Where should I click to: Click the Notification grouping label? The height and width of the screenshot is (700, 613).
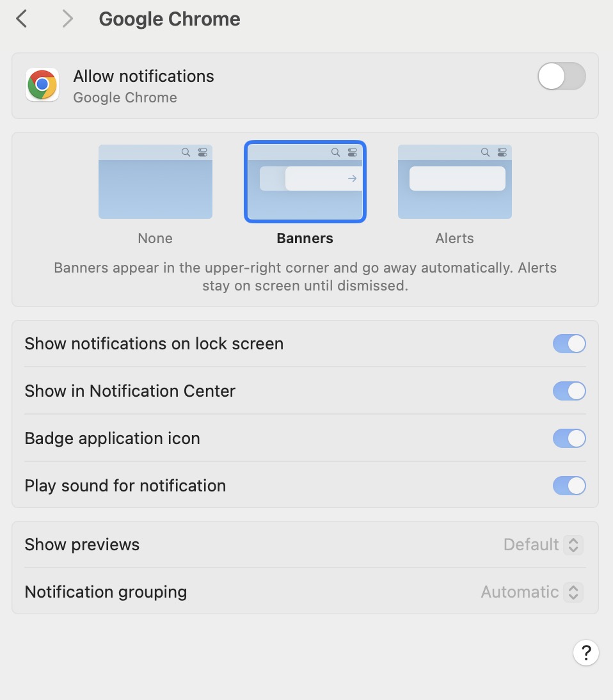106,592
